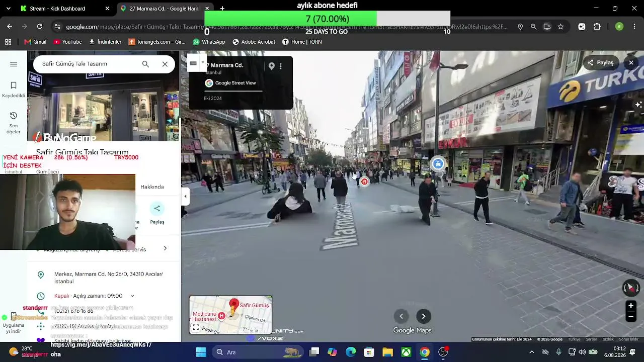
Task: Click the red restaurant marker on the street
Action: coord(364,182)
